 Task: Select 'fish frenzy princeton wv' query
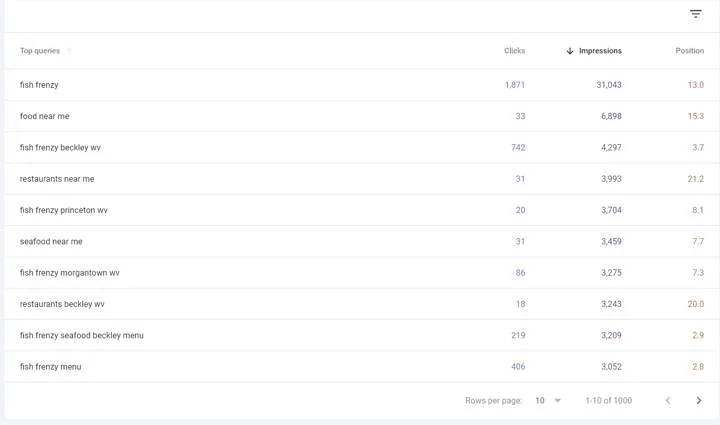[63, 210]
